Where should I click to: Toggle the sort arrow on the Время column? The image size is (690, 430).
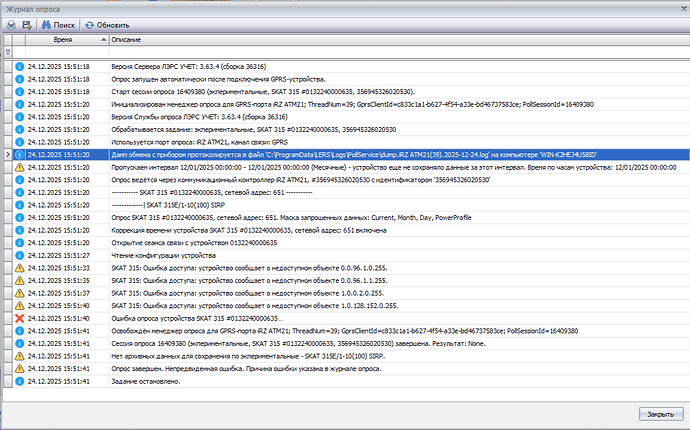pos(101,40)
